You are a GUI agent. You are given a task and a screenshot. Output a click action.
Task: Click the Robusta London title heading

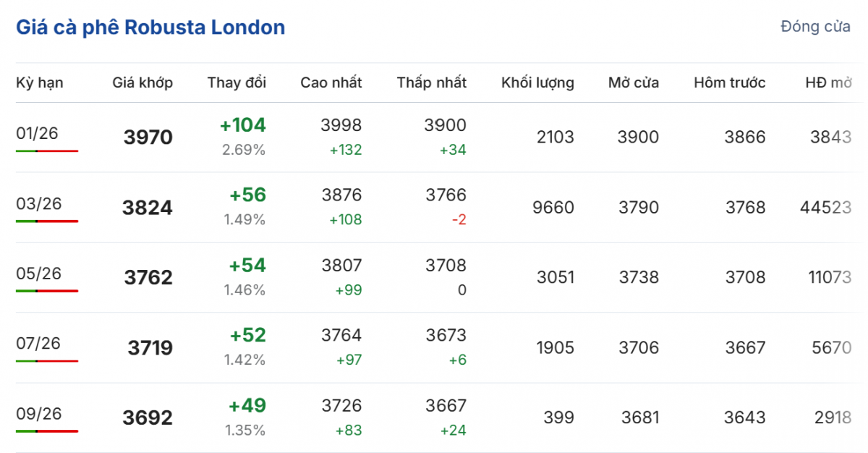click(x=150, y=27)
